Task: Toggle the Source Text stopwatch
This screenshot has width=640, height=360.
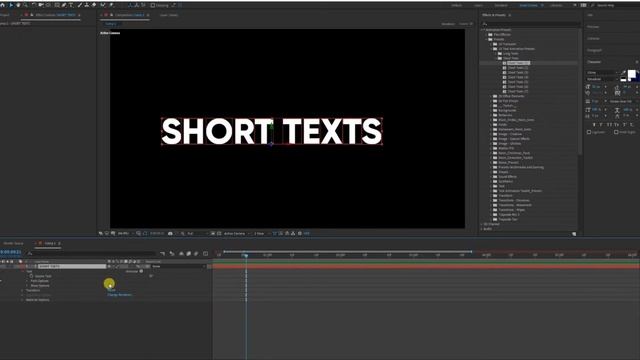Action: [x=31, y=276]
